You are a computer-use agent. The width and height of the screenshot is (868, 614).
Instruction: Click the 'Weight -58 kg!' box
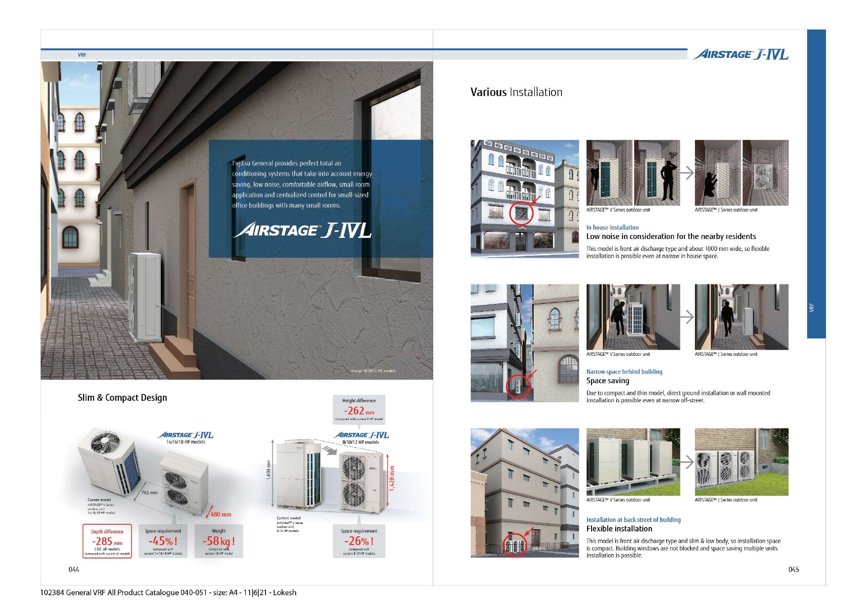[219, 541]
